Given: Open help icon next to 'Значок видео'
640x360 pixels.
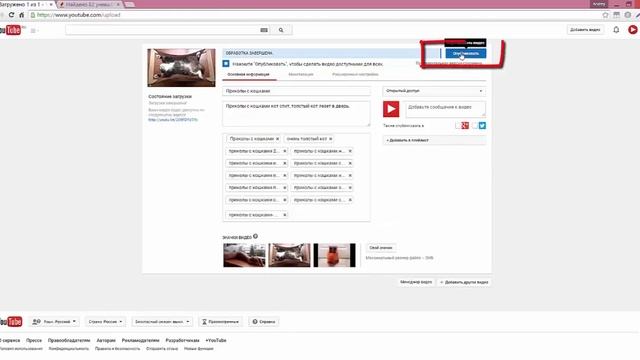Looking at the screenshot, I should point(256,236).
